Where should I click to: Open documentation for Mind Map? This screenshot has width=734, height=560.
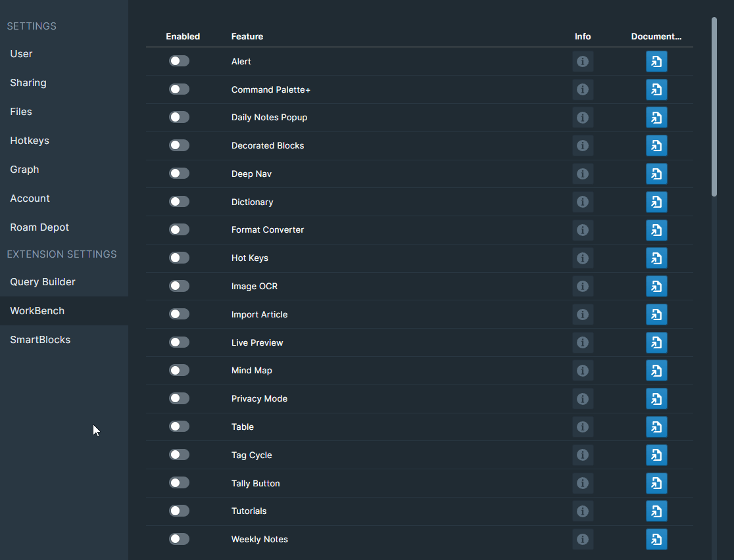656,371
